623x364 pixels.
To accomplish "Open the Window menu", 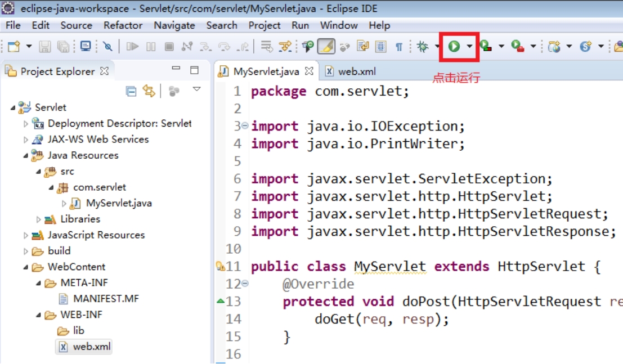I will click(x=339, y=25).
